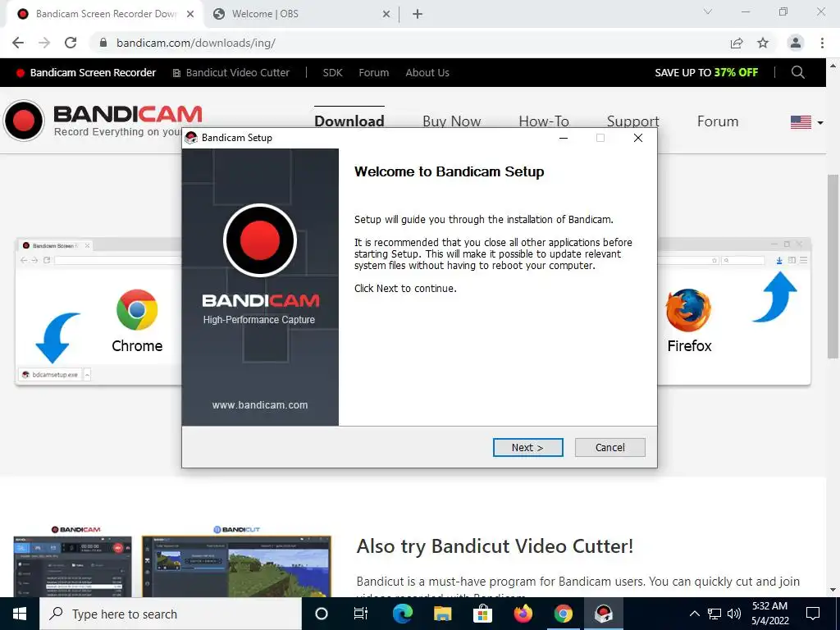
Task: Click the Bandicam Setup taskbar icon
Action: tap(604, 614)
